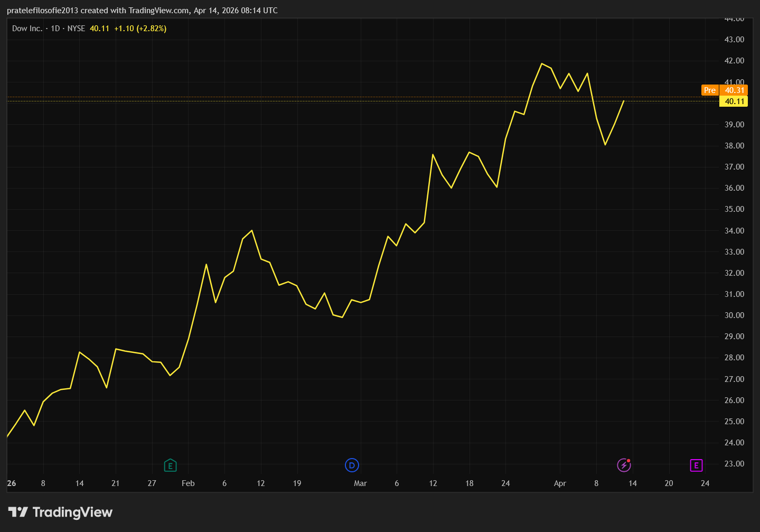The image size is (760, 532).
Task: Click the blue dividend D marker
Action: tap(352, 465)
